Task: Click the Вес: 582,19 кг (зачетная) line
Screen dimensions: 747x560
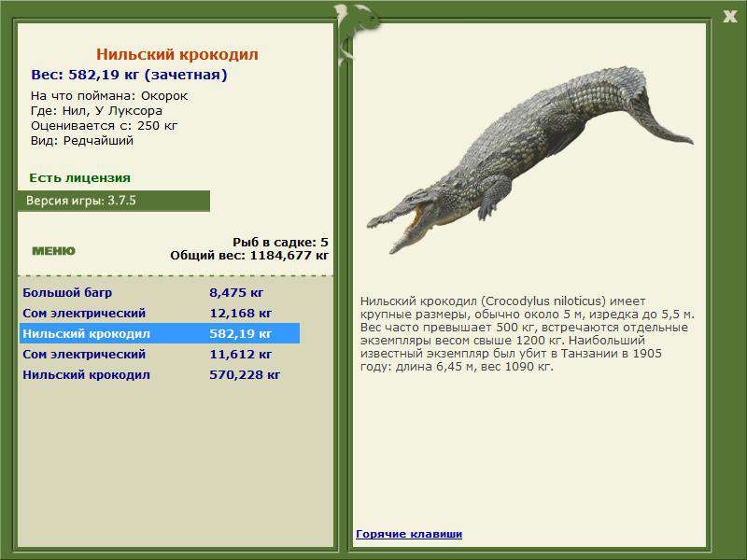Action: [129, 75]
